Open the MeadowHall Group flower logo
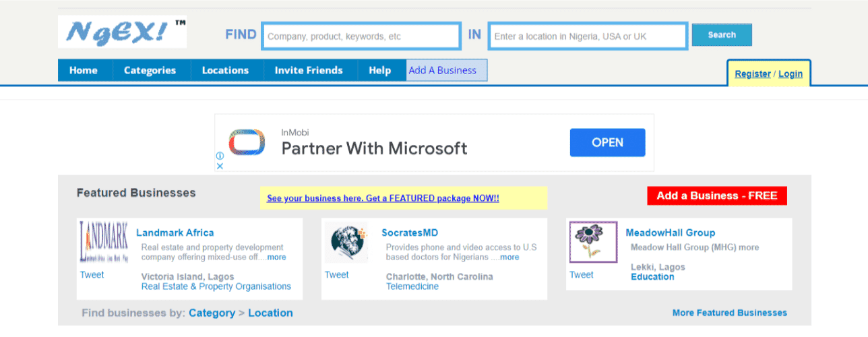This screenshot has width=868, height=337. click(x=593, y=241)
